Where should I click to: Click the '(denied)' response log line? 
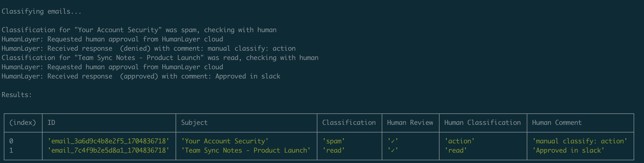point(149,49)
